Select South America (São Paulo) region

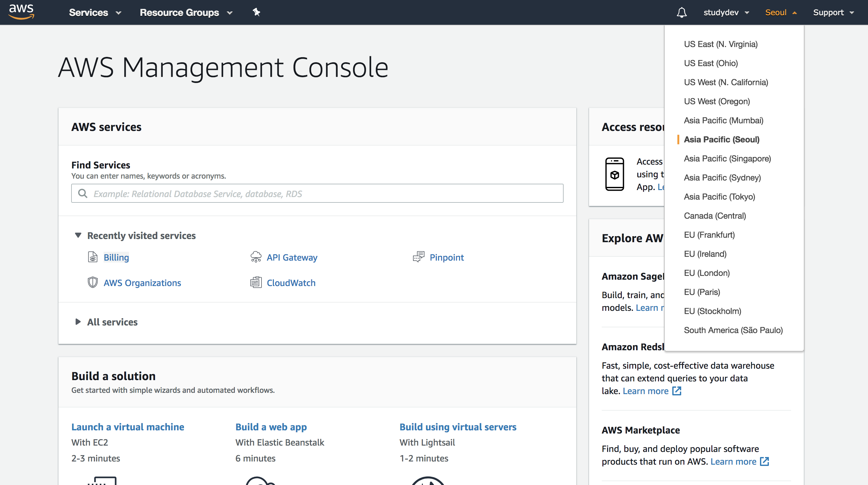733,330
